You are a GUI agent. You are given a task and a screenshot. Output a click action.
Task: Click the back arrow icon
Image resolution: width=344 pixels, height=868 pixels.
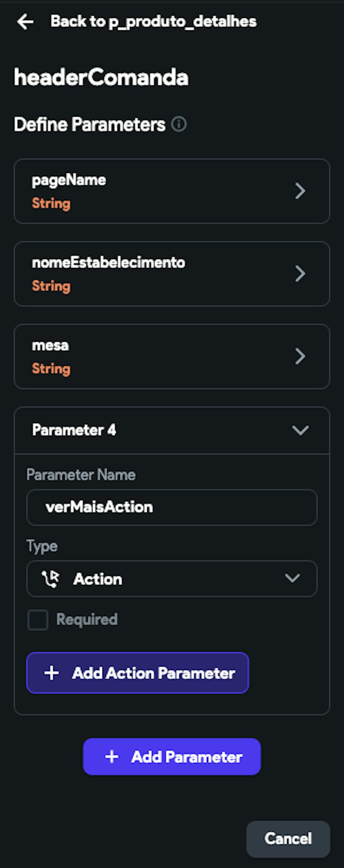click(x=25, y=22)
